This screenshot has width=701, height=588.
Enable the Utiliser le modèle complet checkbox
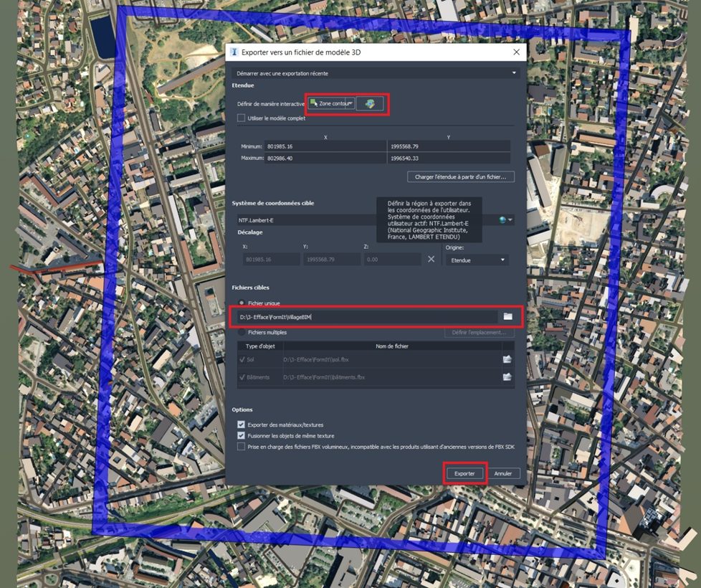(x=242, y=118)
